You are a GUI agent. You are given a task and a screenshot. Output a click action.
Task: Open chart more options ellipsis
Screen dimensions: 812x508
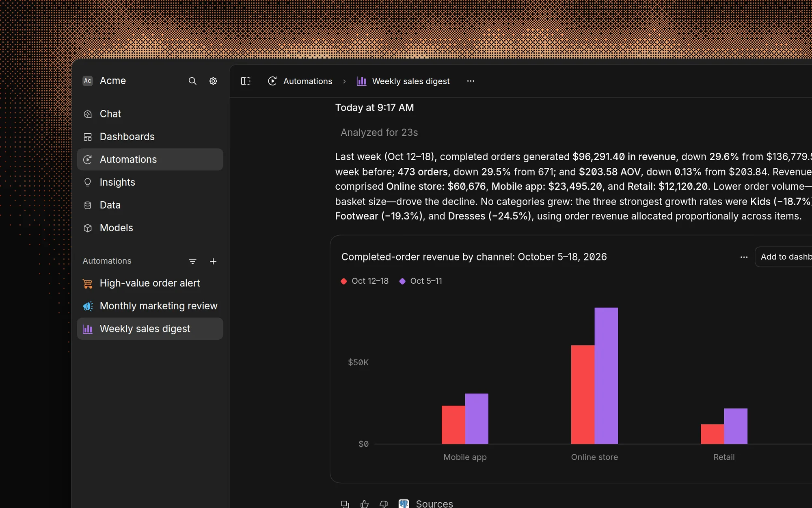[x=744, y=257]
